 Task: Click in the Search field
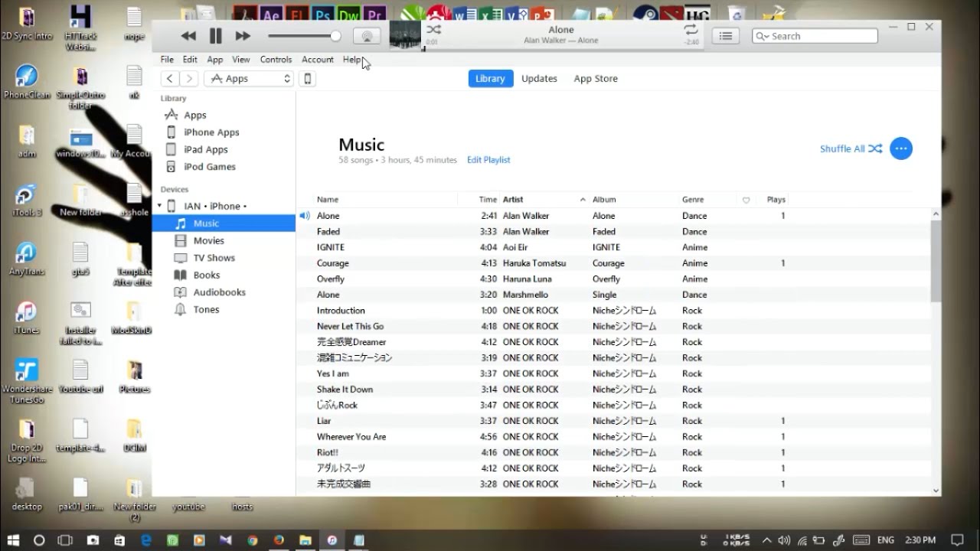coord(815,36)
